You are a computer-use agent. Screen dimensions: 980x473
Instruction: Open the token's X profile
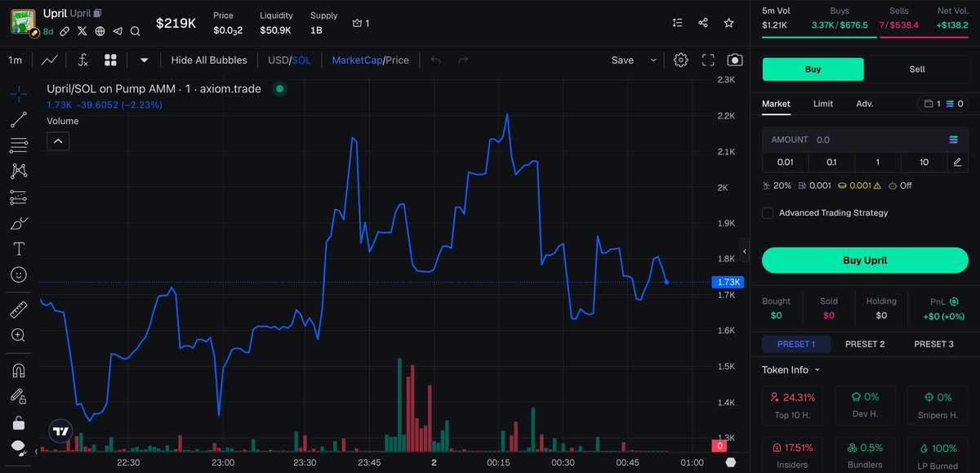click(82, 31)
